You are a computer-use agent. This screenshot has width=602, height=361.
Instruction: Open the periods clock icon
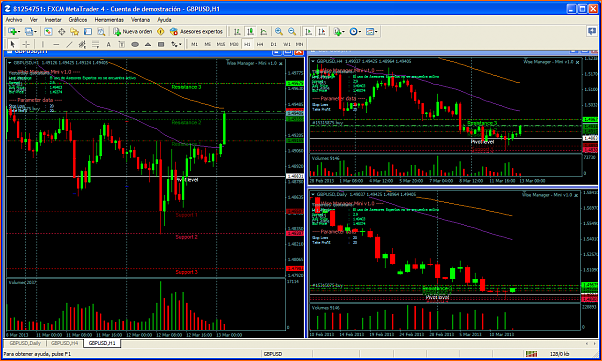(353, 31)
